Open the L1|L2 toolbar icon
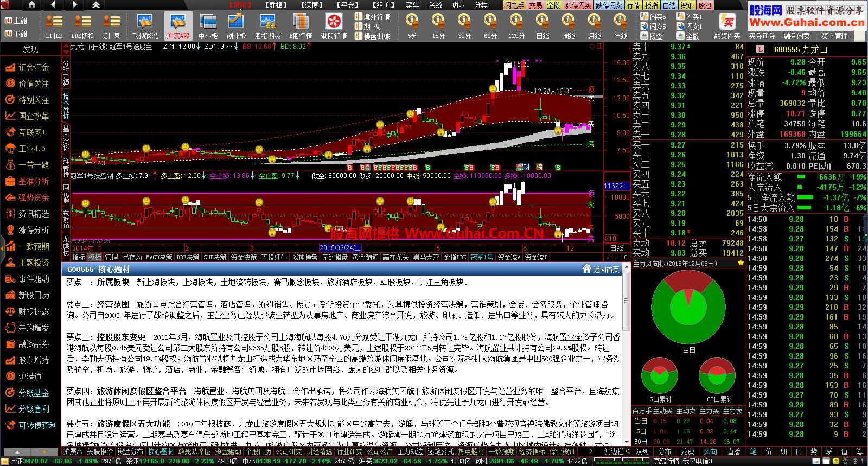This screenshot has height=466, width=868. click(54, 26)
